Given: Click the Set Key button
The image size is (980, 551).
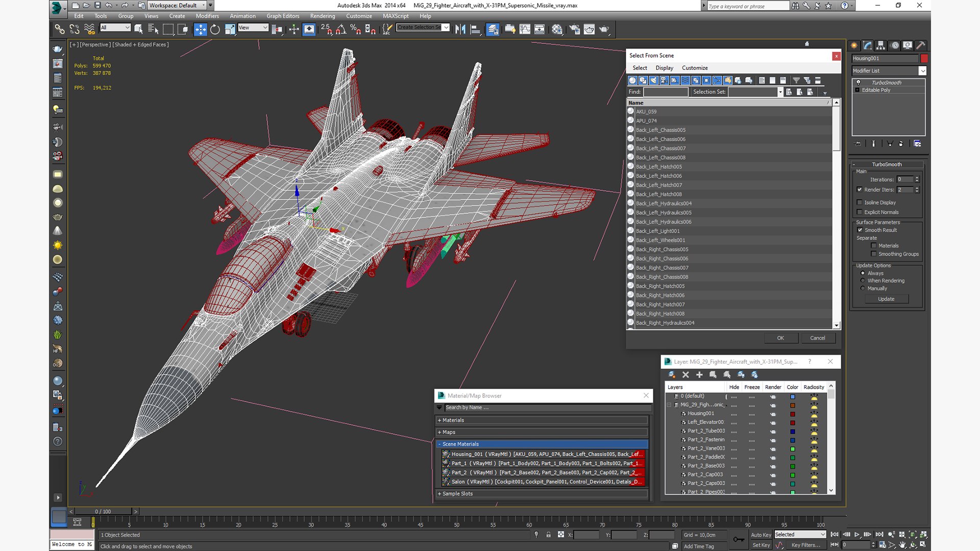Looking at the screenshot, I should pyautogui.click(x=761, y=545).
